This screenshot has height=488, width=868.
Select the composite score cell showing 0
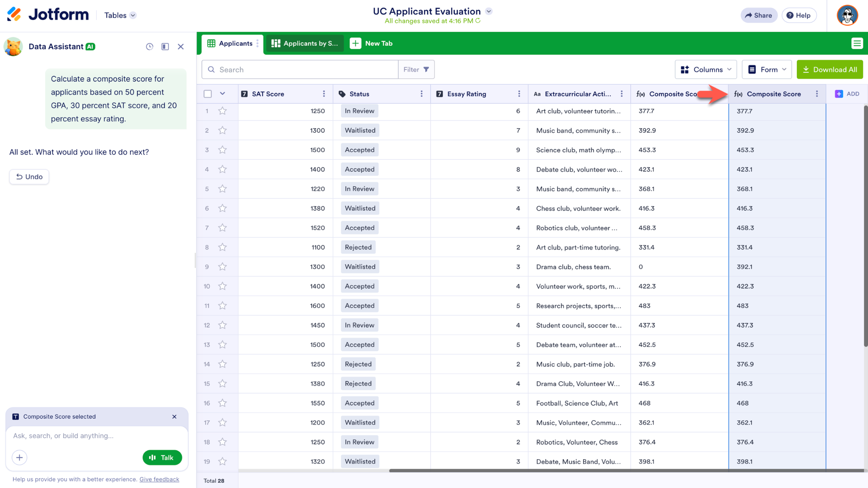[679, 267]
